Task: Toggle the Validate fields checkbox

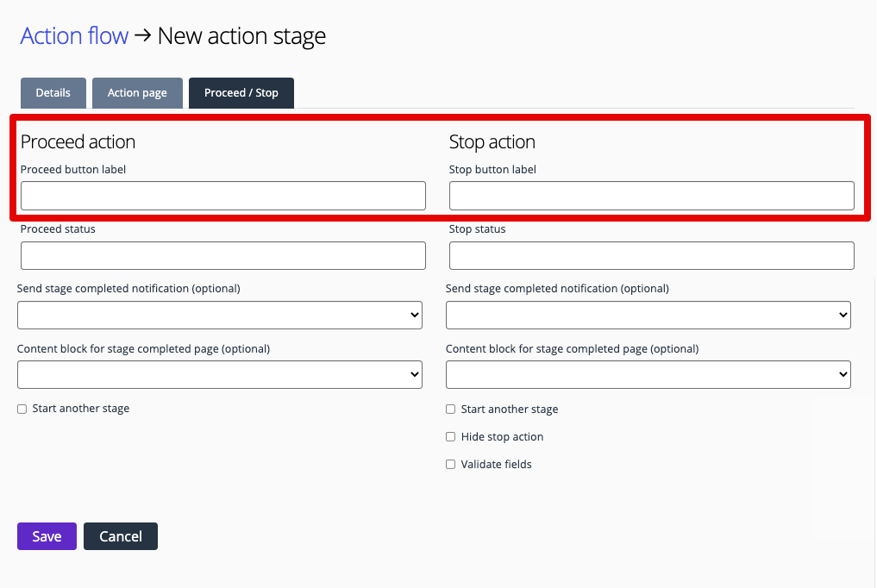Action: [x=450, y=464]
